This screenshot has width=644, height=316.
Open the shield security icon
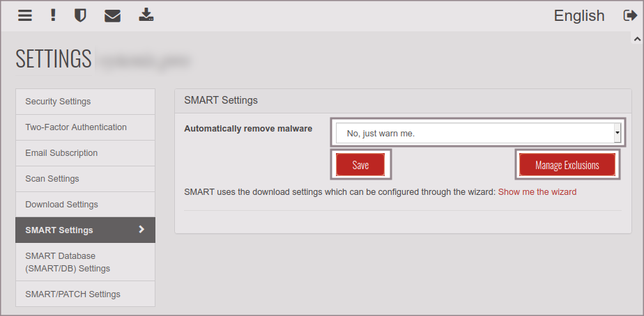coord(80,15)
